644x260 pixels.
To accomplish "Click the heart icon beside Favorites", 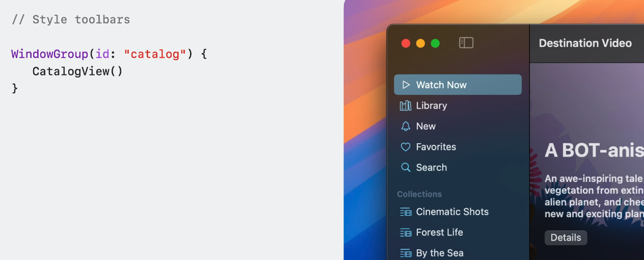I will click(x=406, y=147).
